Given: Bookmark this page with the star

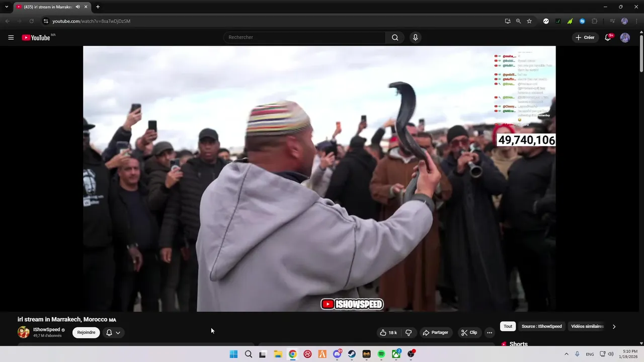Looking at the screenshot, I should (x=529, y=21).
